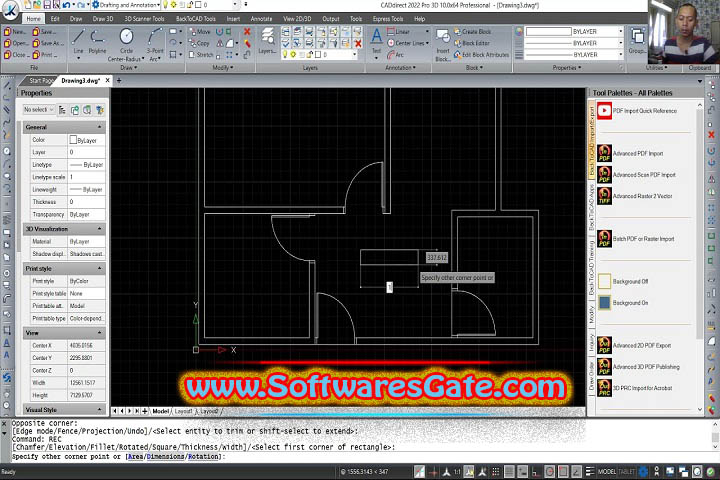This screenshot has width=720, height=480.
Task: Click the Print button in File panel
Action: 45,55
